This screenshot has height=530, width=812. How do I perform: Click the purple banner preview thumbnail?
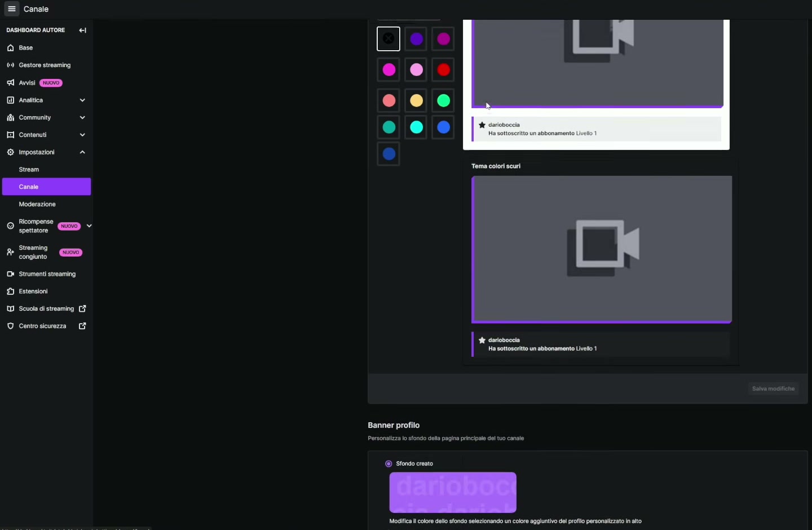453,492
